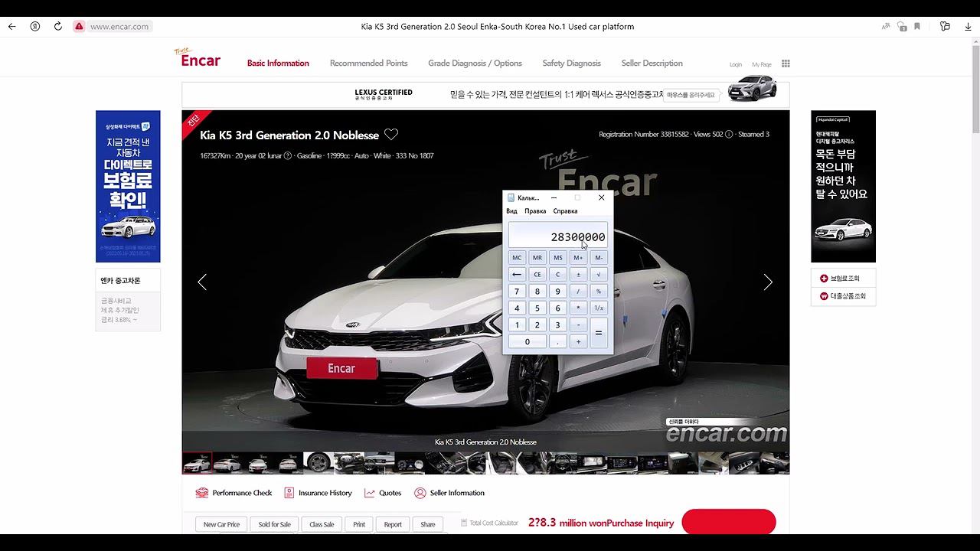Screen dimensions: 980x551
Task: Click the calculator backspace arrow key
Action: (517, 274)
